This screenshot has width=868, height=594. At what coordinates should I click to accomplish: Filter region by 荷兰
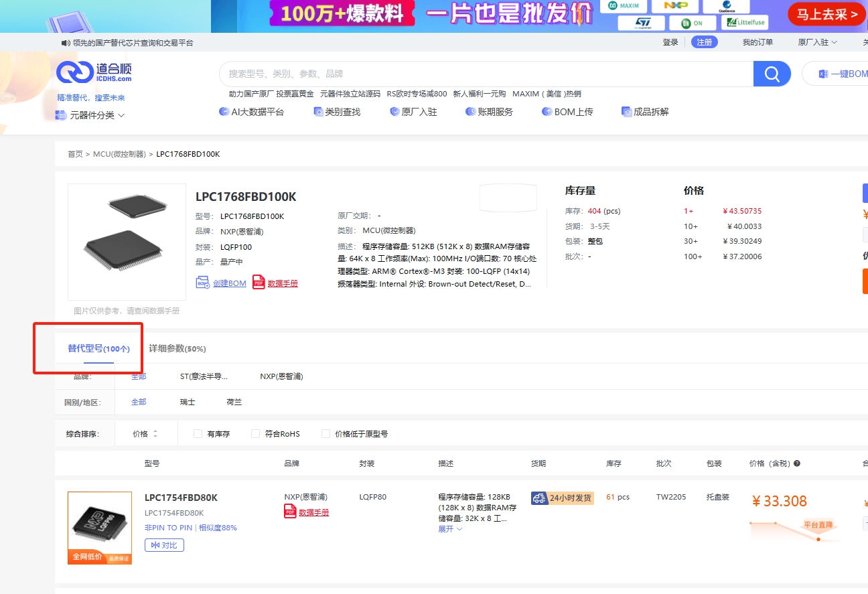coord(234,402)
